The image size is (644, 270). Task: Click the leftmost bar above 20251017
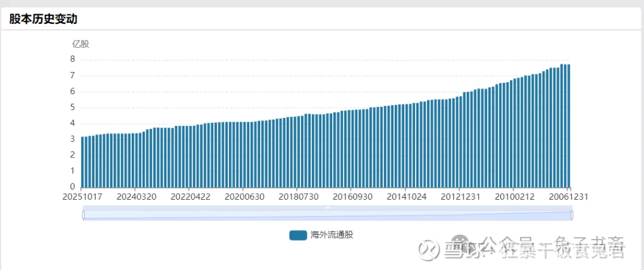(82, 162)
